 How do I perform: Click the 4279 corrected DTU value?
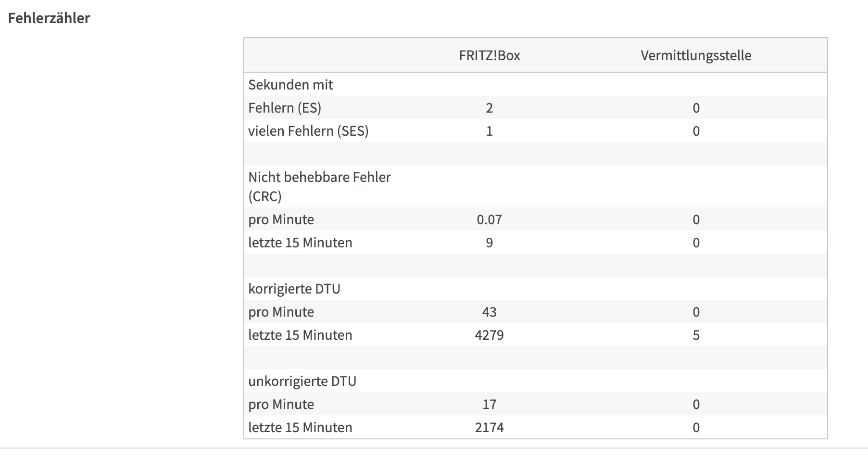click(489, 335)
